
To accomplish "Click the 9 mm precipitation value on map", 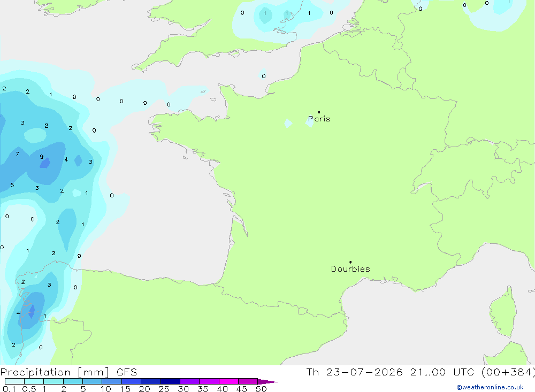I will (42, 157).
